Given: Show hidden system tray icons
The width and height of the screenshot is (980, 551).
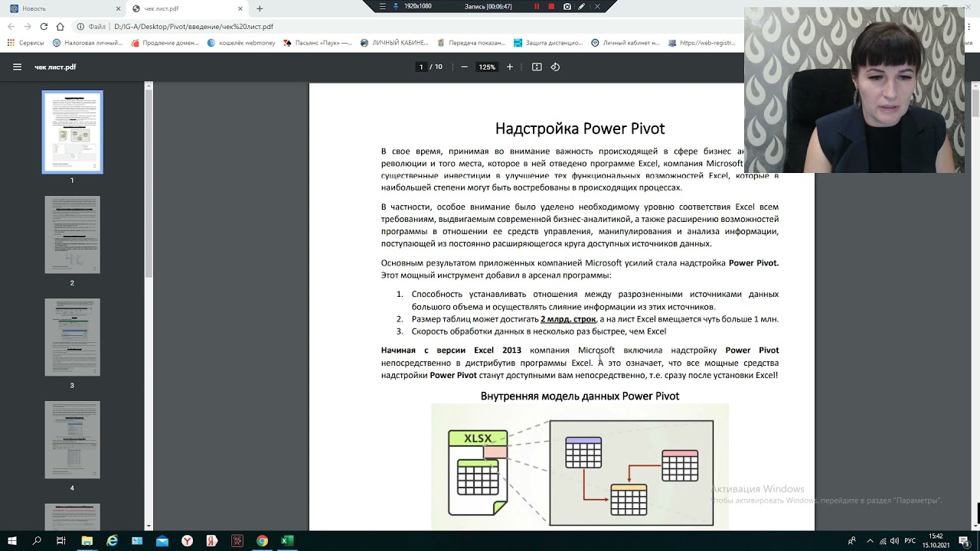Looking at the screenshot, I should pyautogui.click(x=870, y=540).
